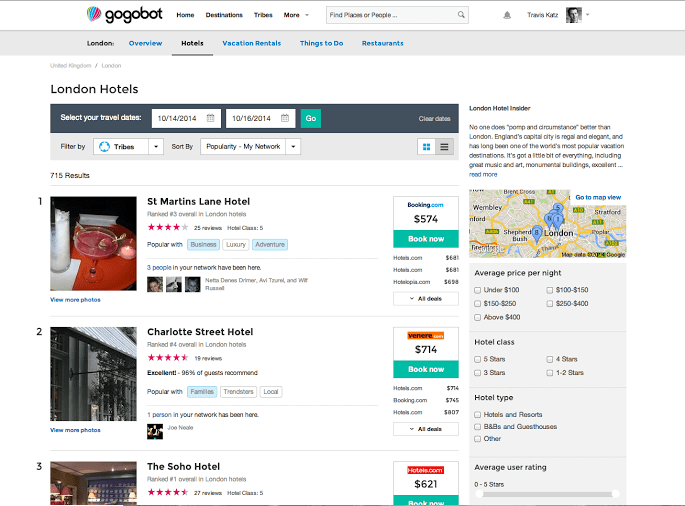The height and width of the screenshot is (506, 685).
Task: Switch to the Things to Do tab
Action: [x=322, y=43]
